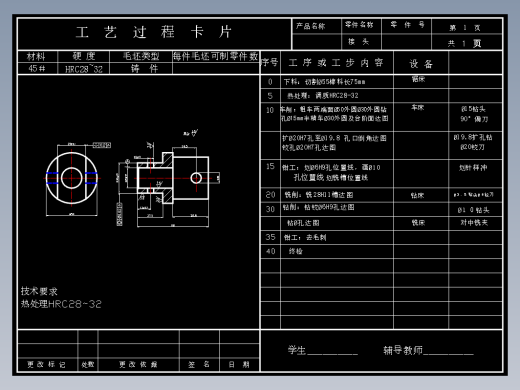Click the 更改依据 footer cell
The image size is (520, 390).
point(139,364)
